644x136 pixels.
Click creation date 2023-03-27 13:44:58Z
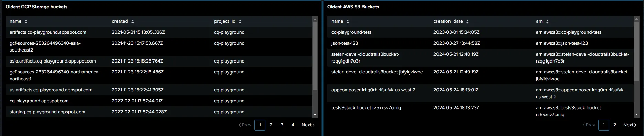(x=457, y=43)
